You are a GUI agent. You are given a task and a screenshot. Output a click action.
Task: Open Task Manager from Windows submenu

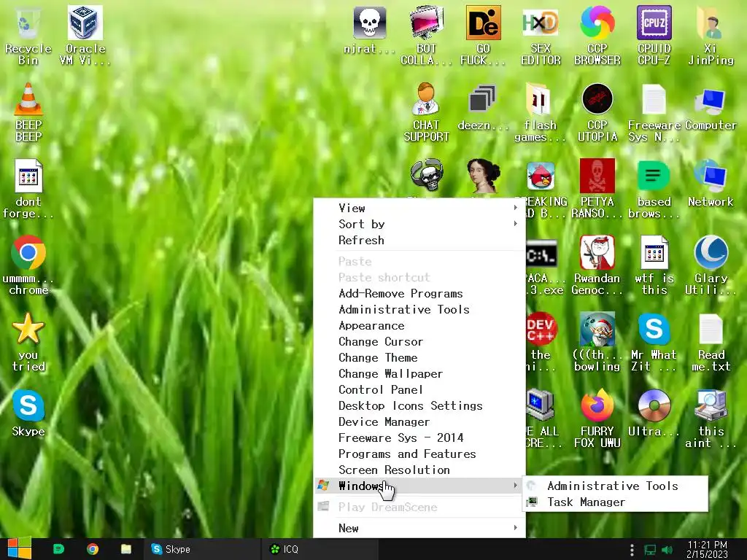(615, 502)
